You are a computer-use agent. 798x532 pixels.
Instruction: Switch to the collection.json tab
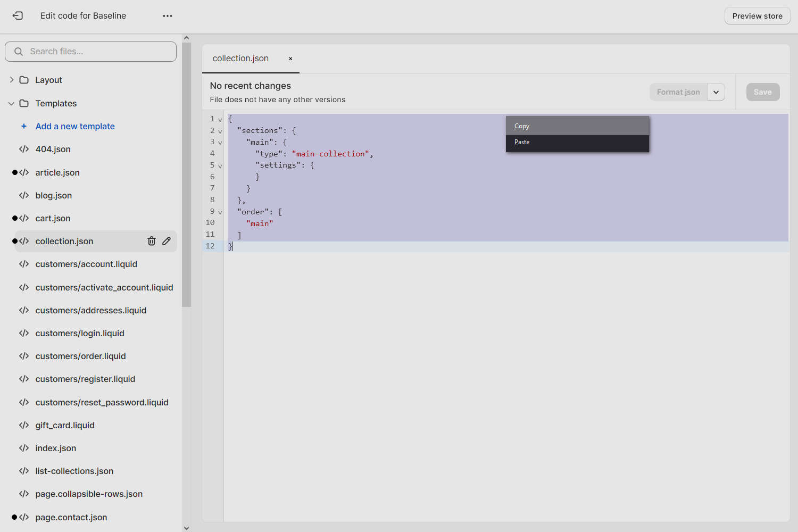pos(240,59)
